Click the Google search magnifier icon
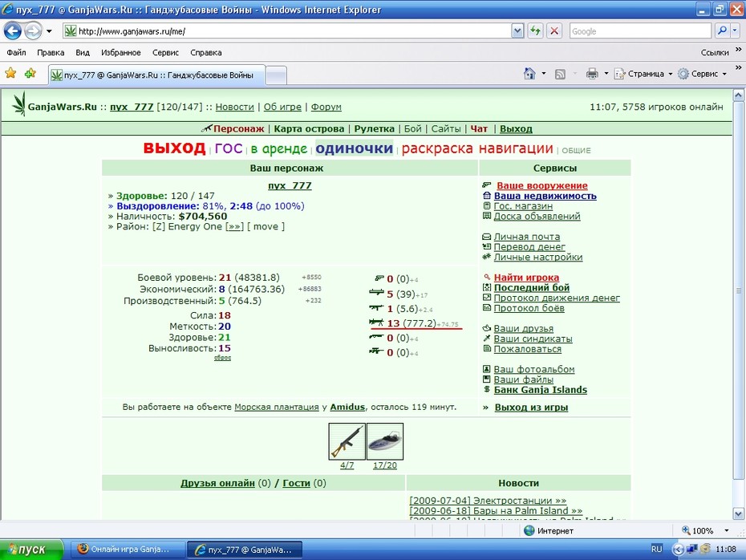Screen dimensions: 746x560 tap(722, 31)
